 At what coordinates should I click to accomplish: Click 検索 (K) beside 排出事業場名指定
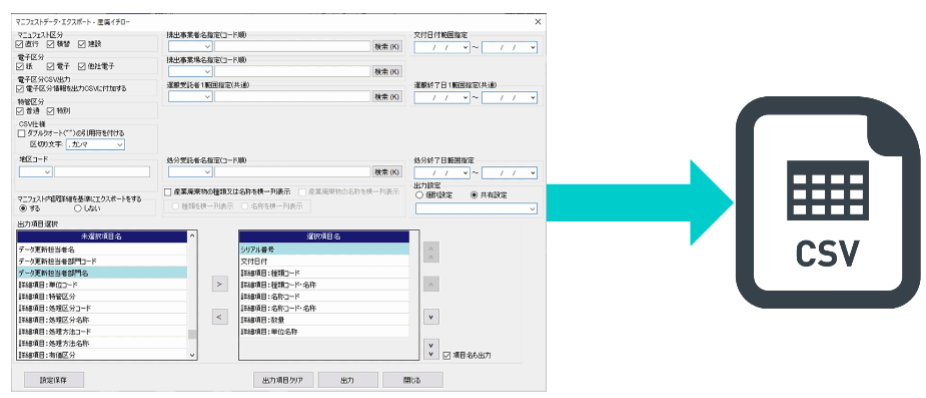387,71
